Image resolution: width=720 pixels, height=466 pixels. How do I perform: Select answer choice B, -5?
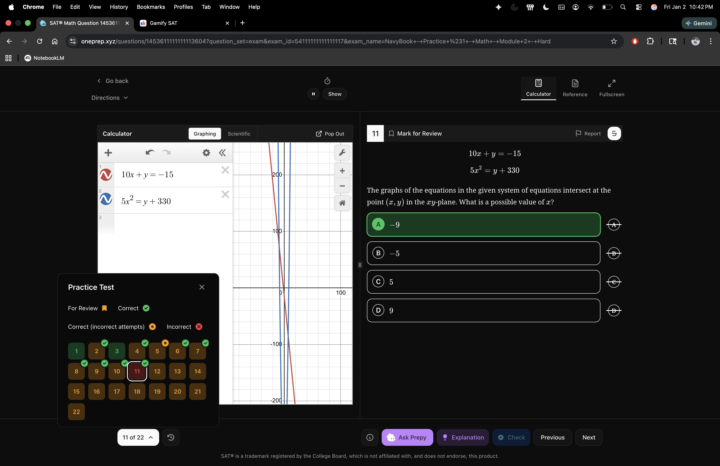coord(483,253)
